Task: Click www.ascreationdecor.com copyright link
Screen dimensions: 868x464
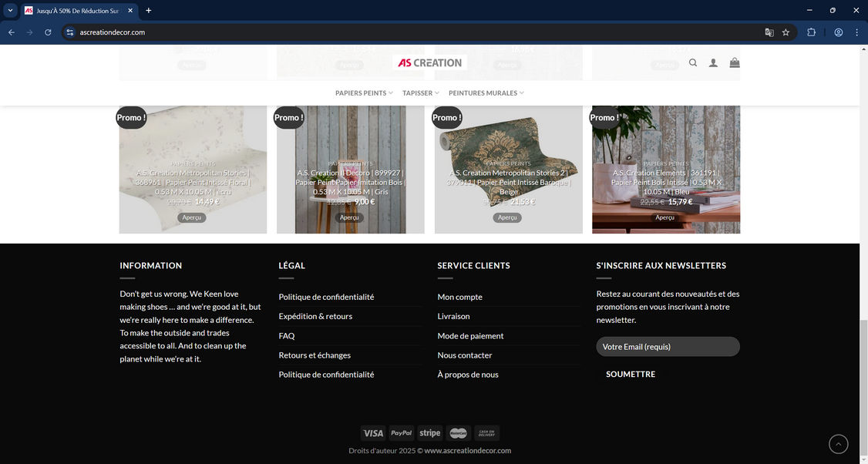Action: [468, 451]
